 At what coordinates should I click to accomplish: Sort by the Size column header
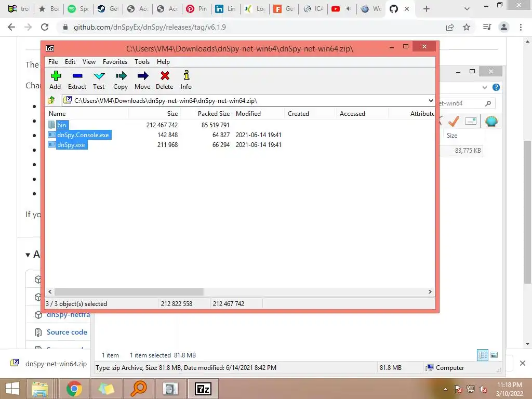coord(154,114)
